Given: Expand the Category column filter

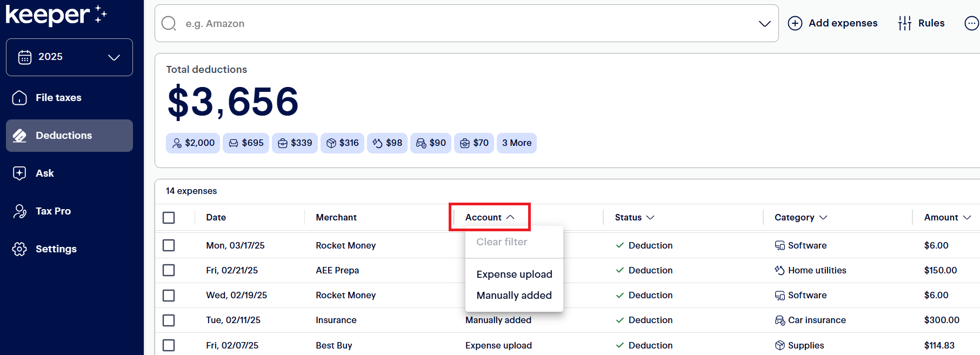Looking at the screenshot, I should point(801,217).
